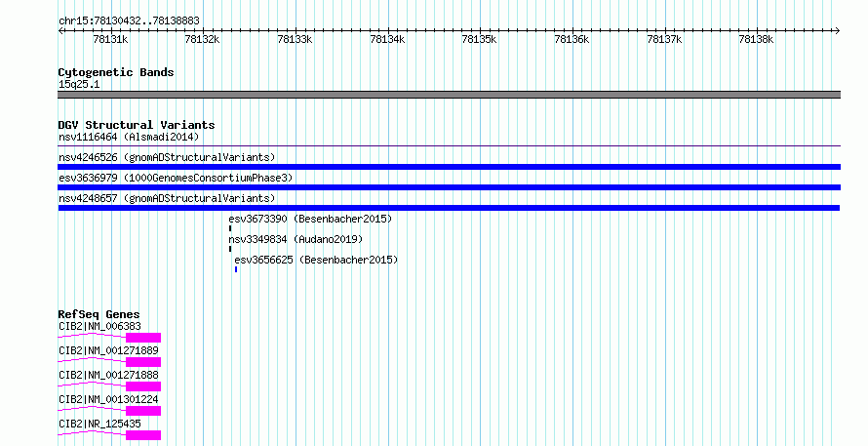This screenshot has width=868, height=446.
Task: Click the small marker under esv3673390
Action: (x=230, y=228)
